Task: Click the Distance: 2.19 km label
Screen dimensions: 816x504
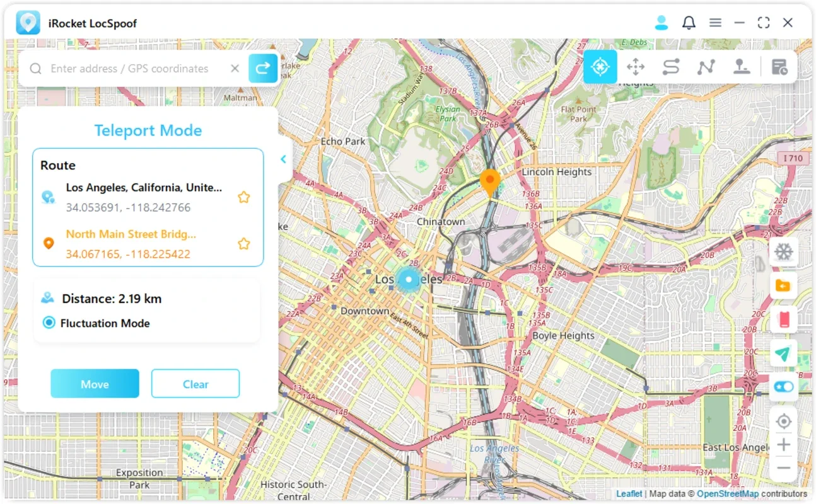Action: point(112,299)
